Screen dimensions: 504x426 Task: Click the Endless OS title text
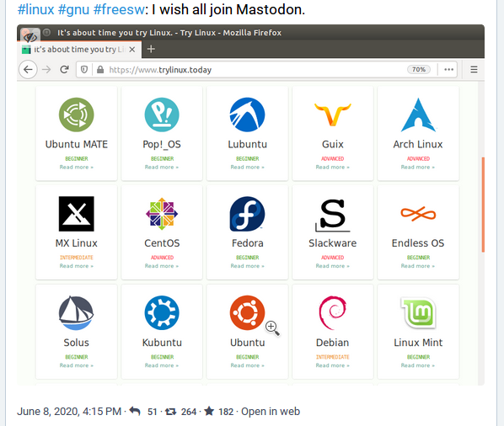click(418, 243)
